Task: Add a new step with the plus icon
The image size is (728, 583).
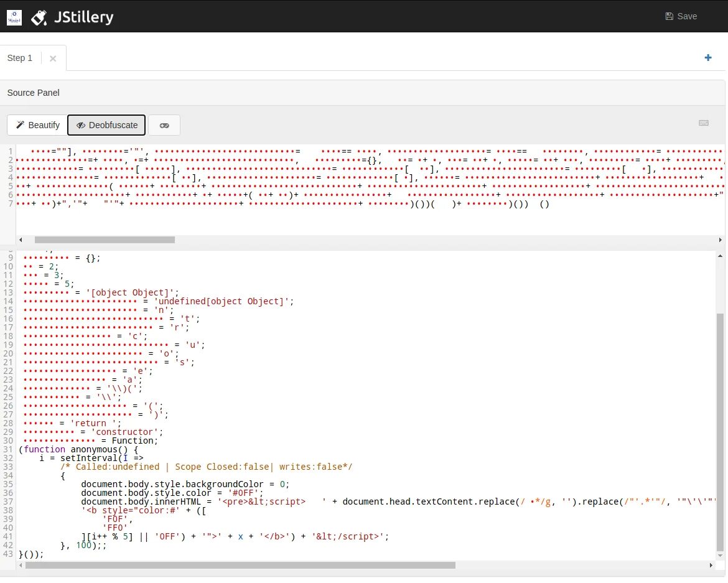Action: pyautogui.click(x=708, y=58)
